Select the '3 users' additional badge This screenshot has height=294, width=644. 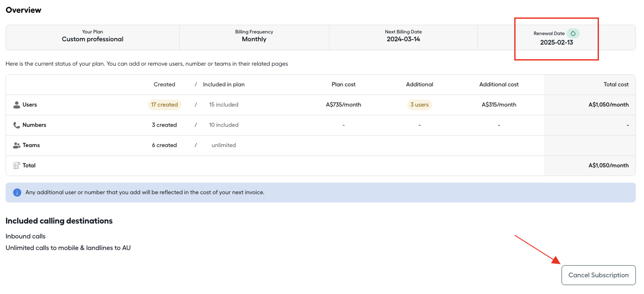point(419,104)
